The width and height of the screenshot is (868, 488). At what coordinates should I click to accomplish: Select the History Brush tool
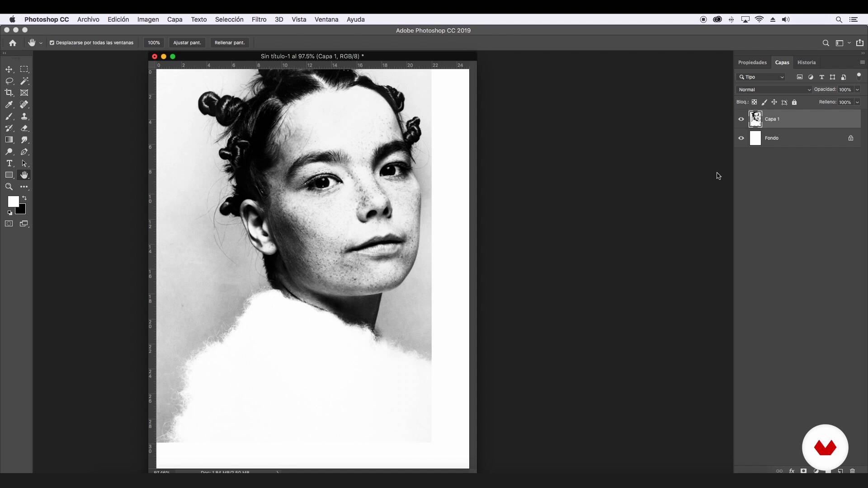(9, 128)
